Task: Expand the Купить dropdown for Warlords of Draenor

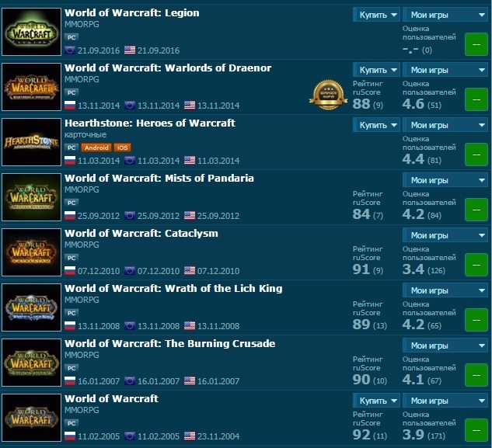Action: pos(376,70)
